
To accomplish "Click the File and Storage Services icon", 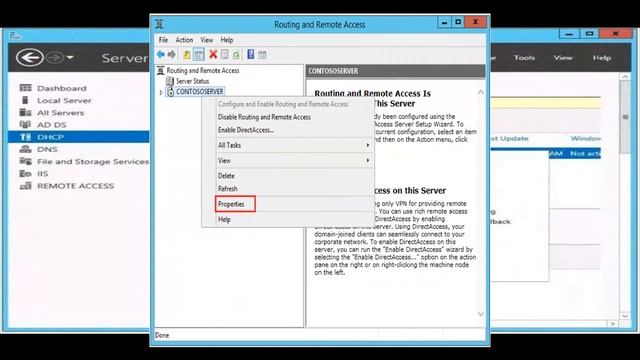I will [x=25, y=161].
